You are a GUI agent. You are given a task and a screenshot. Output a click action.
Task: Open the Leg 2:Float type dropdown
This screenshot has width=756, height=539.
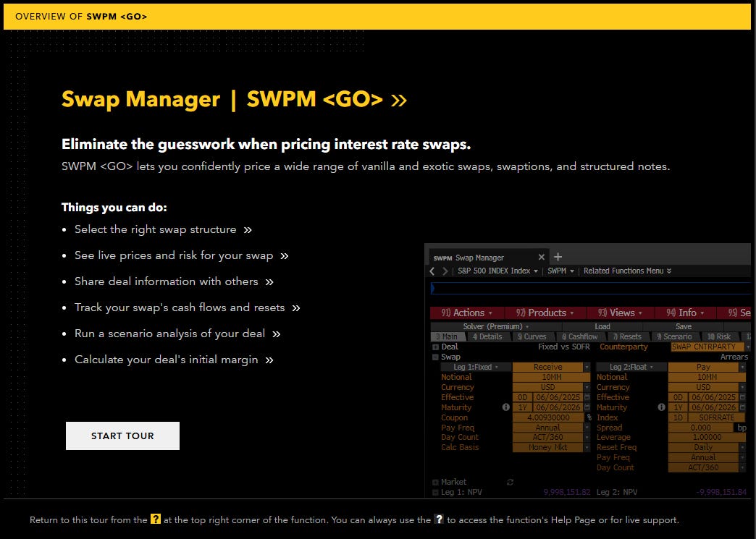pyautogui.click(x=631, y=367)
